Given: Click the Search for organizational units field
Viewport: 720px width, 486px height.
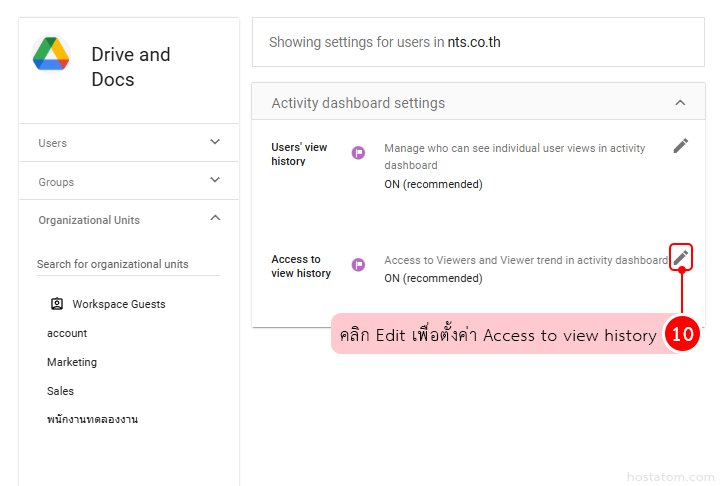Looking at the screenshot, I should (x=128, y=264).
